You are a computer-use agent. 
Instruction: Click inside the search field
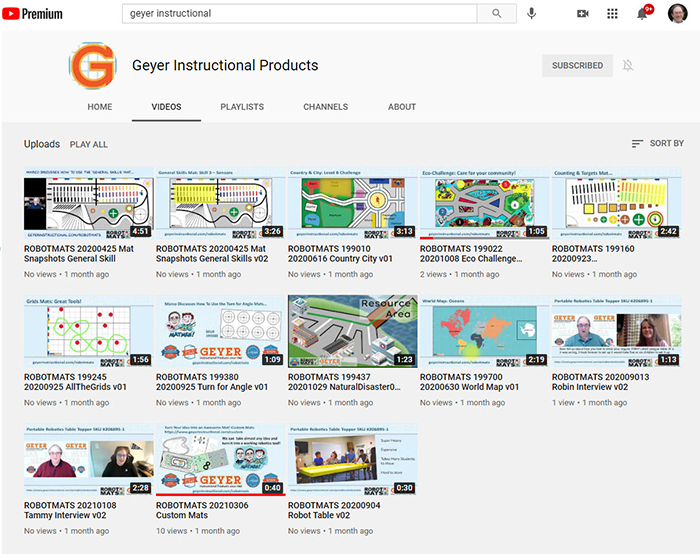click(299, 13)
